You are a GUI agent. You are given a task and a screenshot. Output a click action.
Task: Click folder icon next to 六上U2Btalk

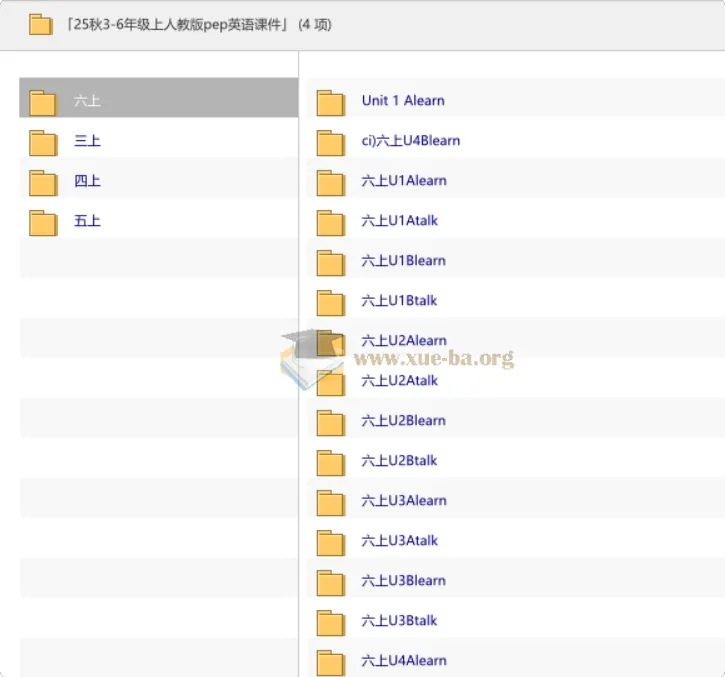[x=331, y=463]
